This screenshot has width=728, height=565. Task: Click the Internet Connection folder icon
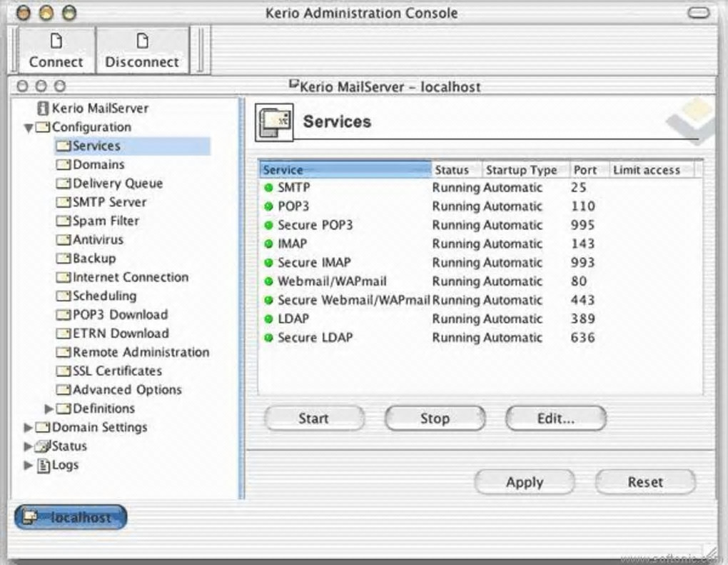63,277
